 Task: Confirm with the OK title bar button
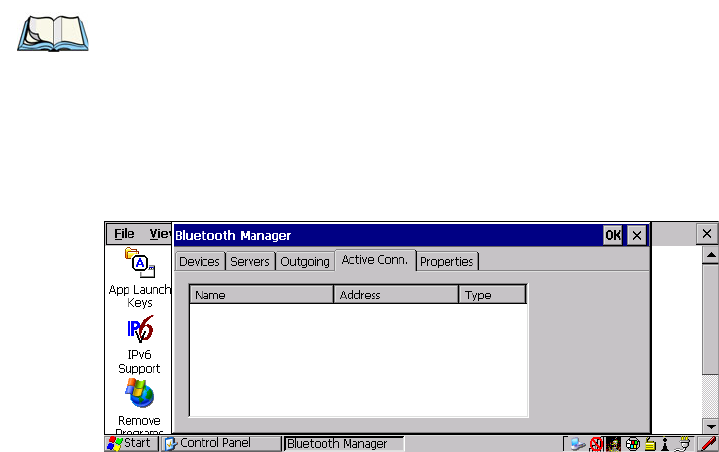(613, 235)
